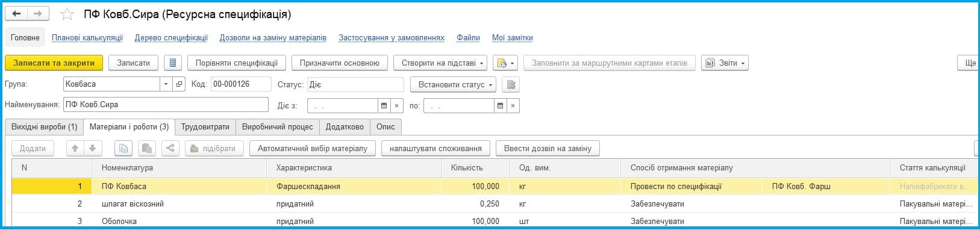Screen dimensions: 980x230
Task: Click Провести по специфікації cell
Action: point(691,187)
